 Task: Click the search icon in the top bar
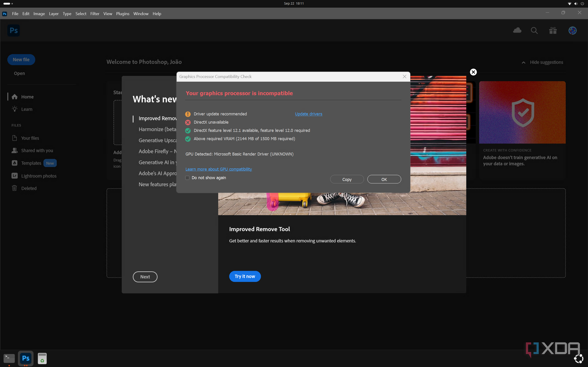tap(534, 30)
